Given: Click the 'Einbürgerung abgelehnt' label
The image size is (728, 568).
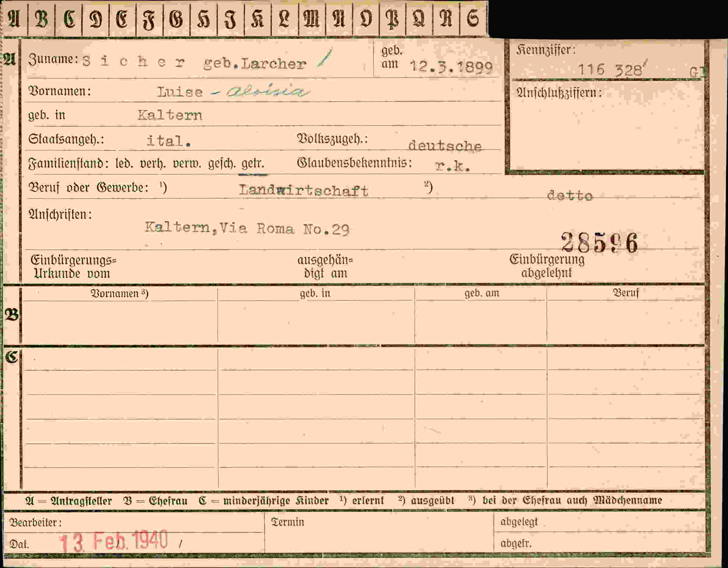Looking at the screenshot, I should [547, 266].
